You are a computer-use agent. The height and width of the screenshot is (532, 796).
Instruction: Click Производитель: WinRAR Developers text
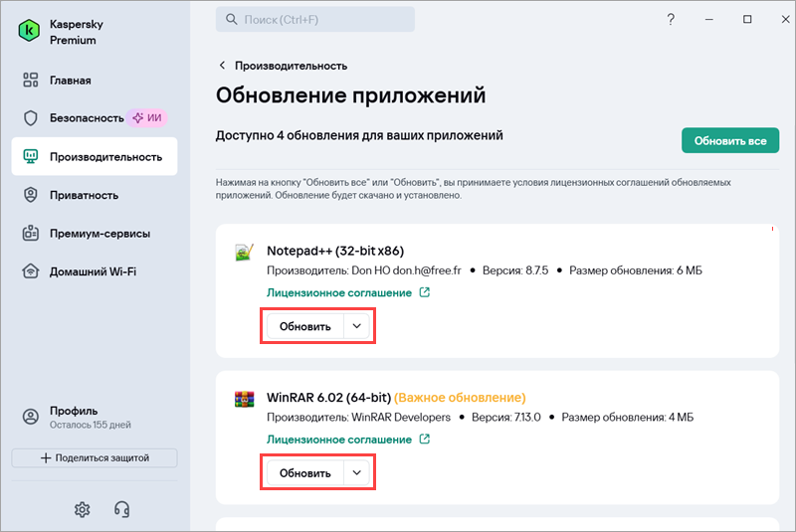[x=359, y=417]
